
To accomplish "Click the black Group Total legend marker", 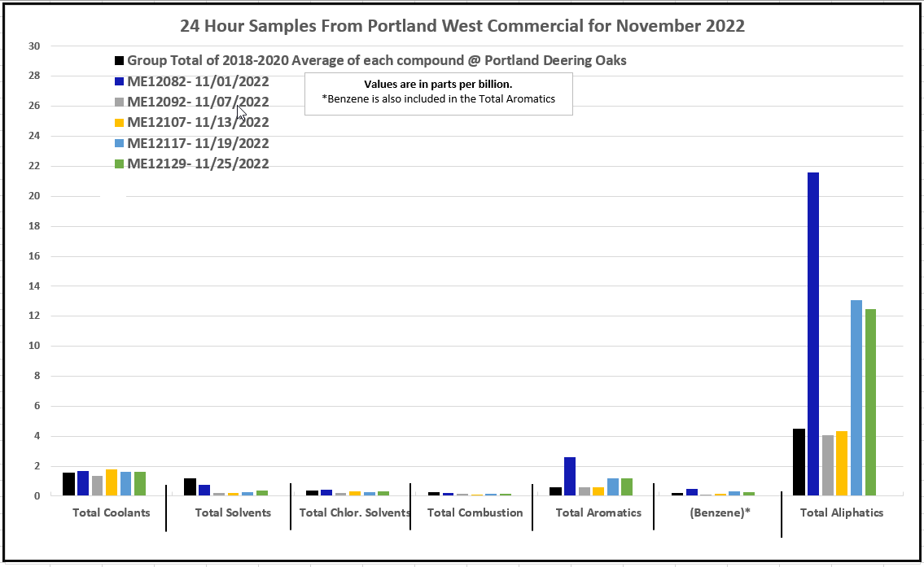I will click(x=120, y=61).
